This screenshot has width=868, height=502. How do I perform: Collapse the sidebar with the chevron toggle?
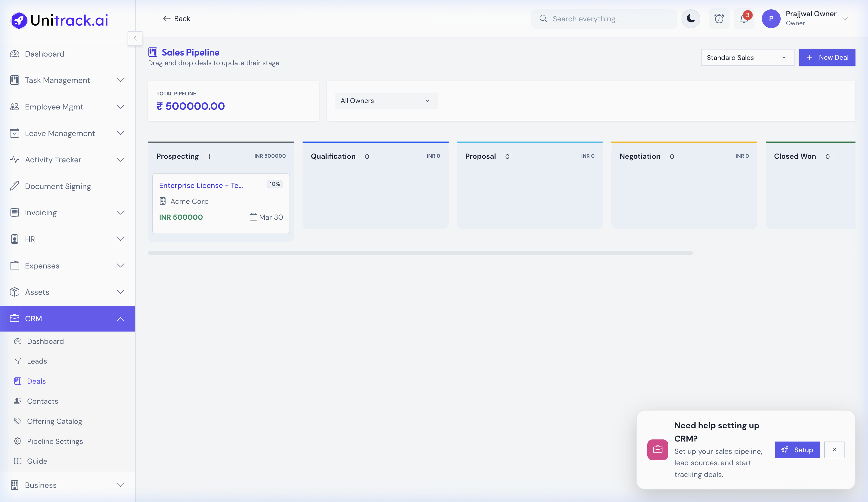135,39
